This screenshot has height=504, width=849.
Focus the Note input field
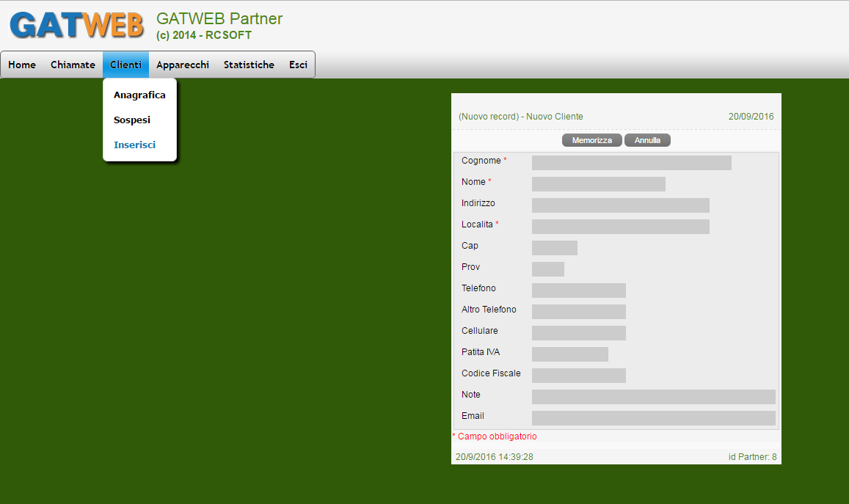pos(654,397)
